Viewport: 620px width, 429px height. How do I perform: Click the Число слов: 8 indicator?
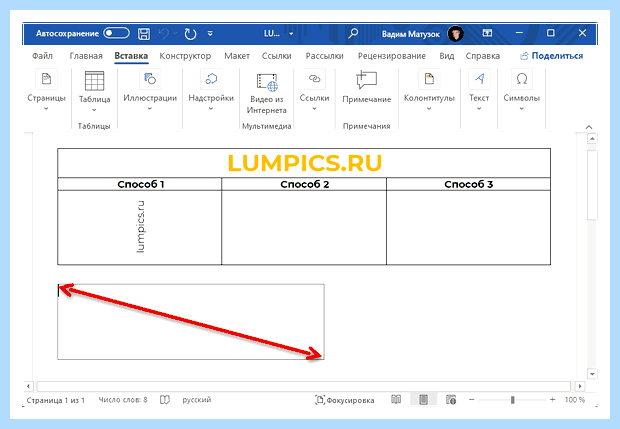[x=123, y=400]
